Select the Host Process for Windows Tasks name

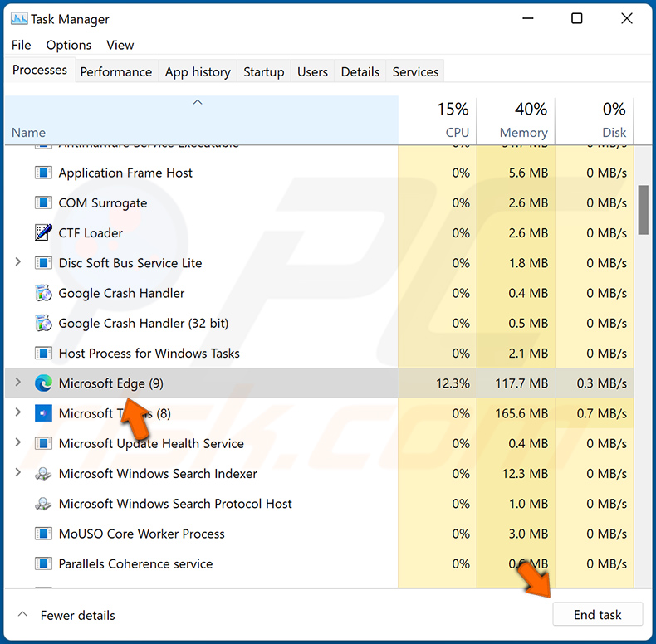pyautogui.click(x=149, y=354)
